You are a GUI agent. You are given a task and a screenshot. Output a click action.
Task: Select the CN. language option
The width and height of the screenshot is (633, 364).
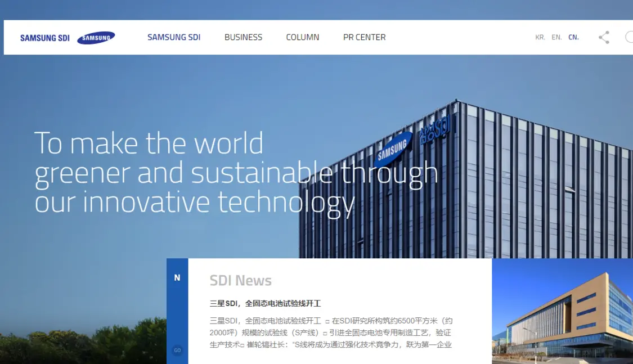click(x=573, y=37)
